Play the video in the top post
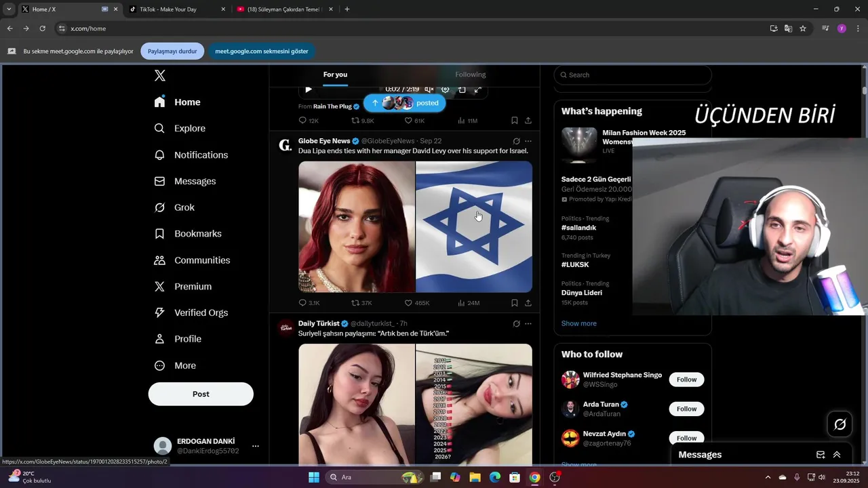Image resolution: width=868 pixels, height=488 pixels. pyautogui.click(x=309, y=89)
